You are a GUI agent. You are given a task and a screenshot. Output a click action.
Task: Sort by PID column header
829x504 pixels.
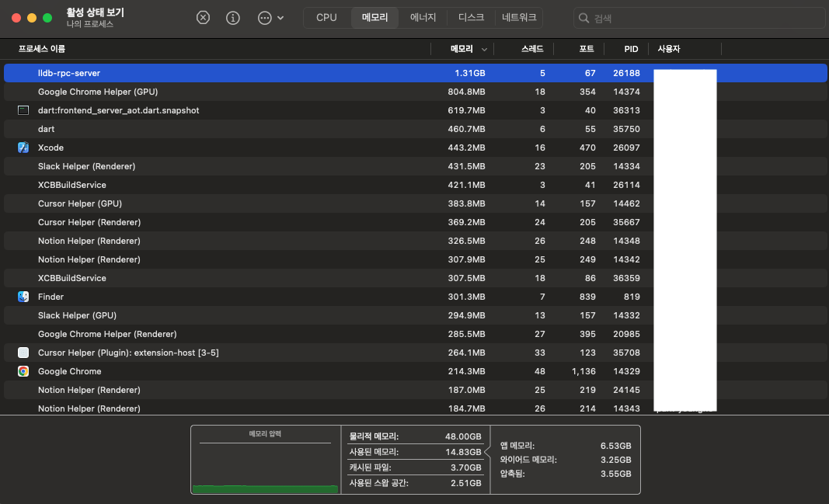tap(631, 49)
